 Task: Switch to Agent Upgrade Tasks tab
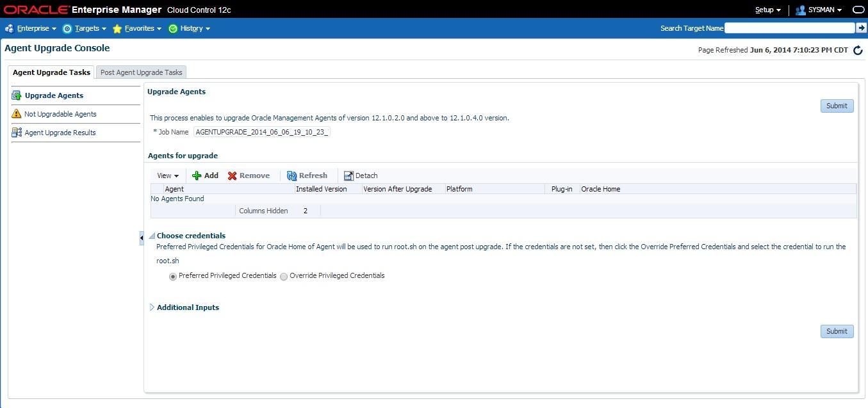51,72
